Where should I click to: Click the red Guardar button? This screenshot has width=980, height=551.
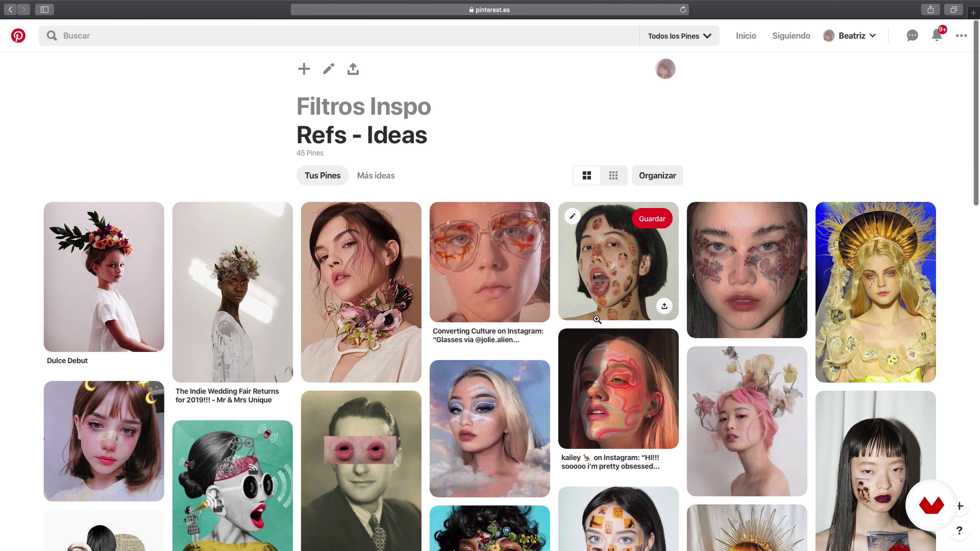click(x=652, y=219)
